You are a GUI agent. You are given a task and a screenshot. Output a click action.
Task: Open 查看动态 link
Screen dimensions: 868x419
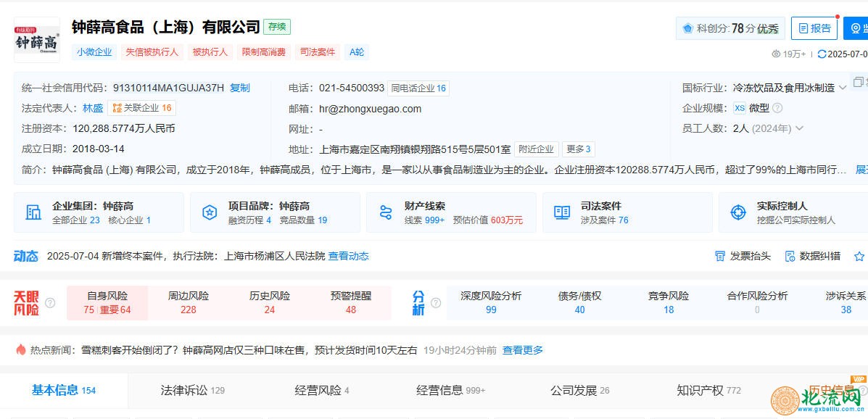coord(348,256)
